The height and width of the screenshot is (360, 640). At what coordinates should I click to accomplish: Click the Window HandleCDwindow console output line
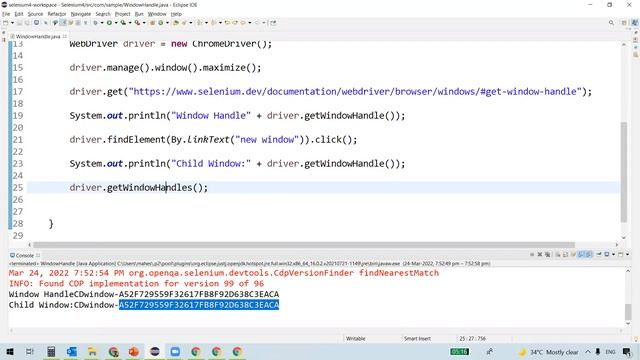pos(144,294)
